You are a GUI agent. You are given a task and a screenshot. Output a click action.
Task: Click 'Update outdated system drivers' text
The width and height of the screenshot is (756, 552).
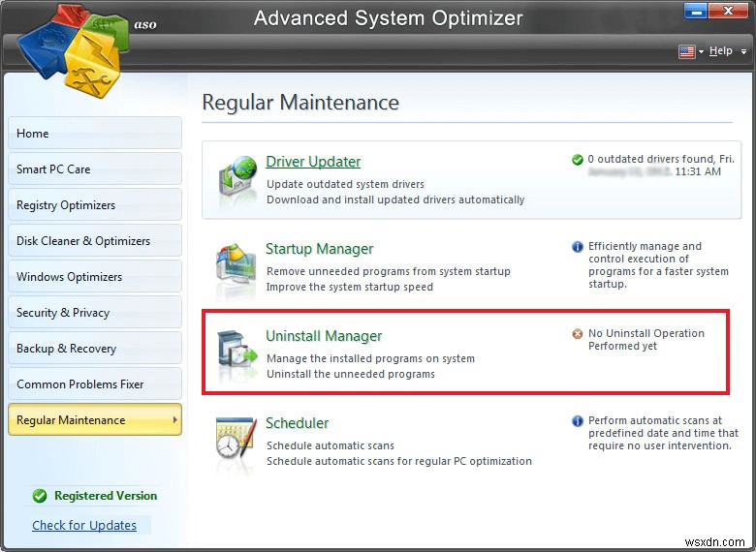point(346,184)
